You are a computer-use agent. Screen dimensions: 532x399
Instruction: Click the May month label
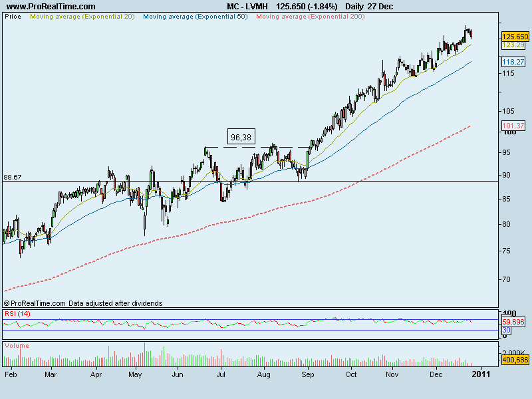pyautogui.click(x=135, y=374)
